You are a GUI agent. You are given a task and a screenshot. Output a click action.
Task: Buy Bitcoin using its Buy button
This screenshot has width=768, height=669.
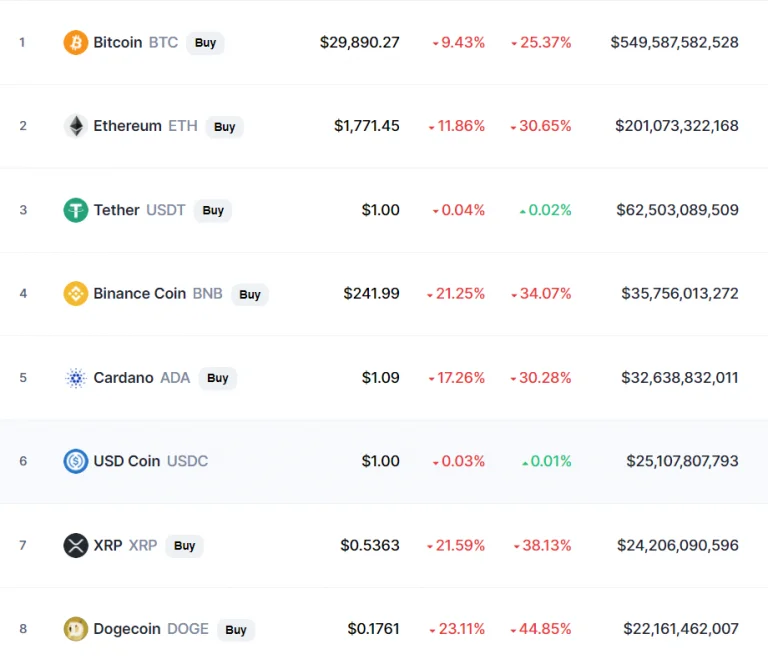coord(205,43)
